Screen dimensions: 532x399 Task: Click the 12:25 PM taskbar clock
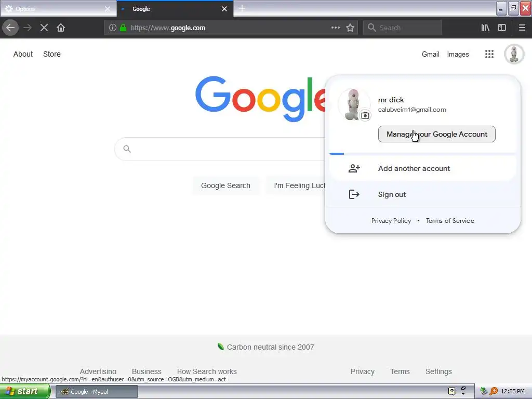click(513, 391)
